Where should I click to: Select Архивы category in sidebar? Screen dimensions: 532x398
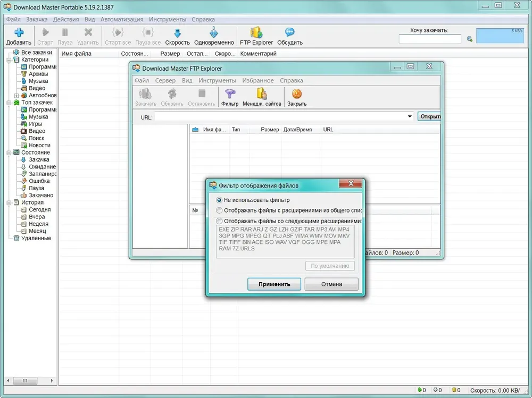(38, 73)
